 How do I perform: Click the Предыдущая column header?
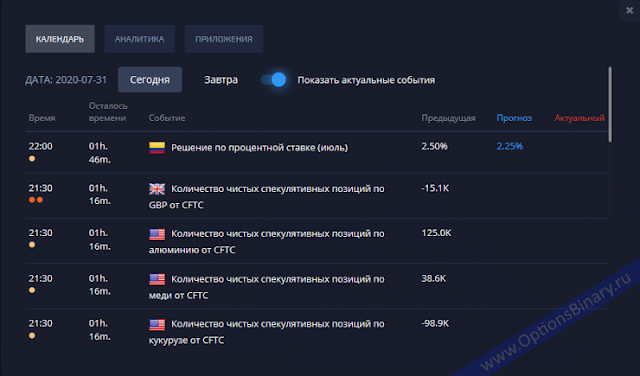click(449, 118)
